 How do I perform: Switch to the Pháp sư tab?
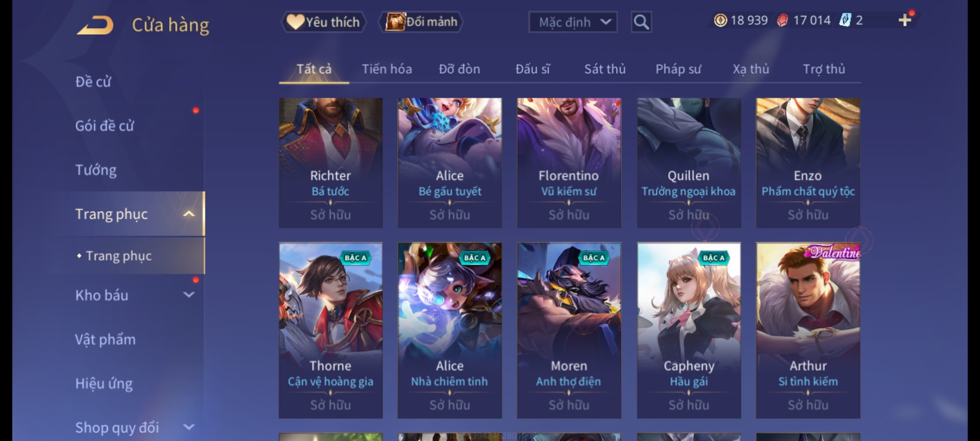click(678, 69)
